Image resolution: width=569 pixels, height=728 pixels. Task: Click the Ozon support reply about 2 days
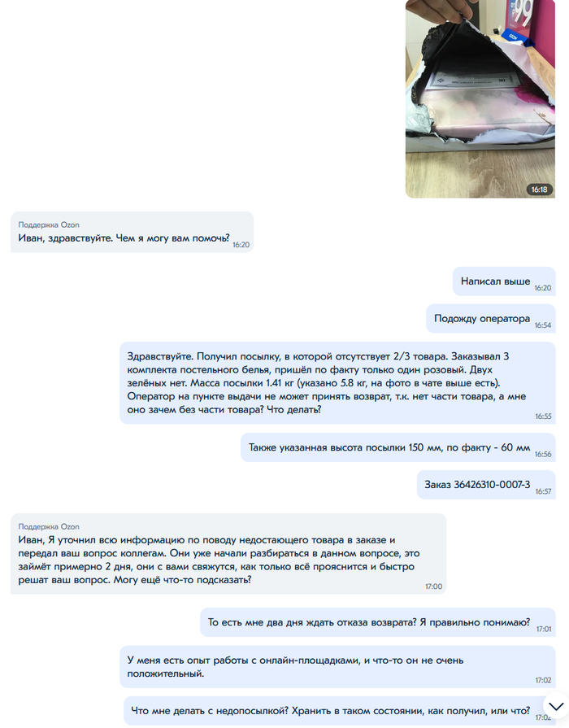tap(228, 554)
